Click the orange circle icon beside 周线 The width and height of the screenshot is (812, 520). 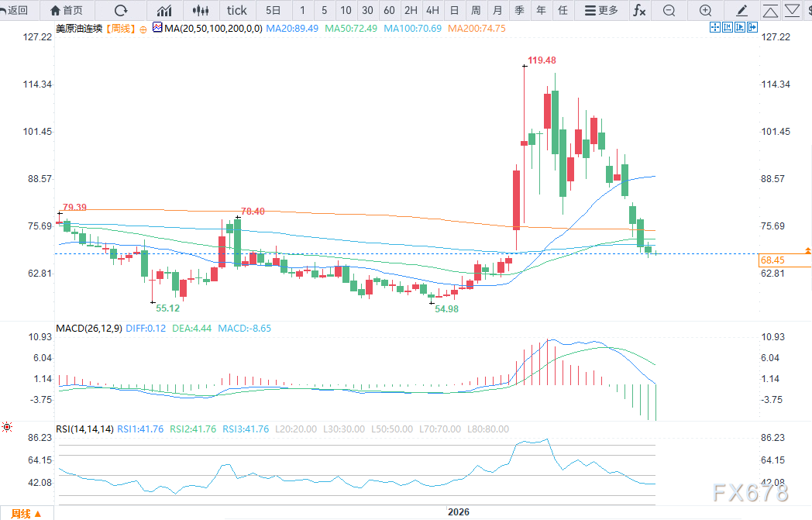[143, 29]
